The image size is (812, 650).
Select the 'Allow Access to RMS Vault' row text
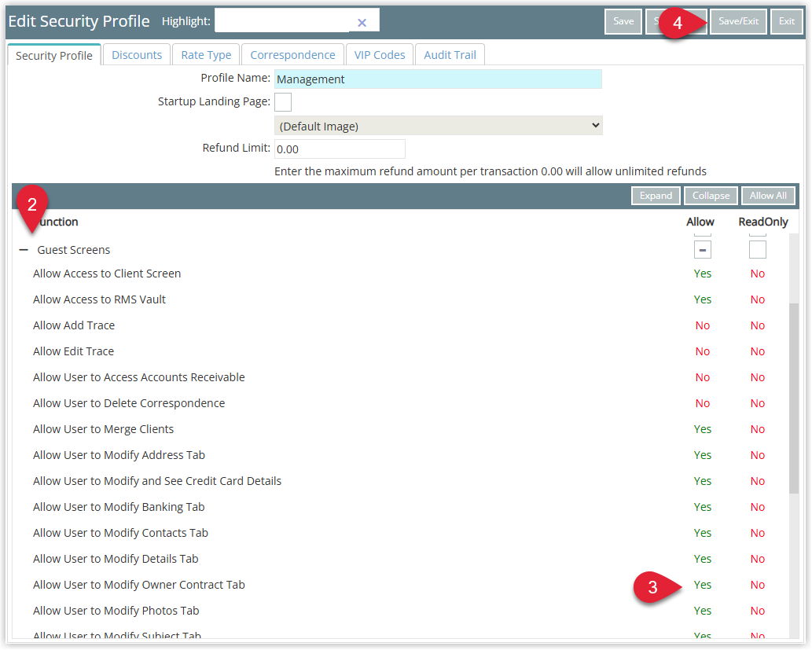coord(99,300)
